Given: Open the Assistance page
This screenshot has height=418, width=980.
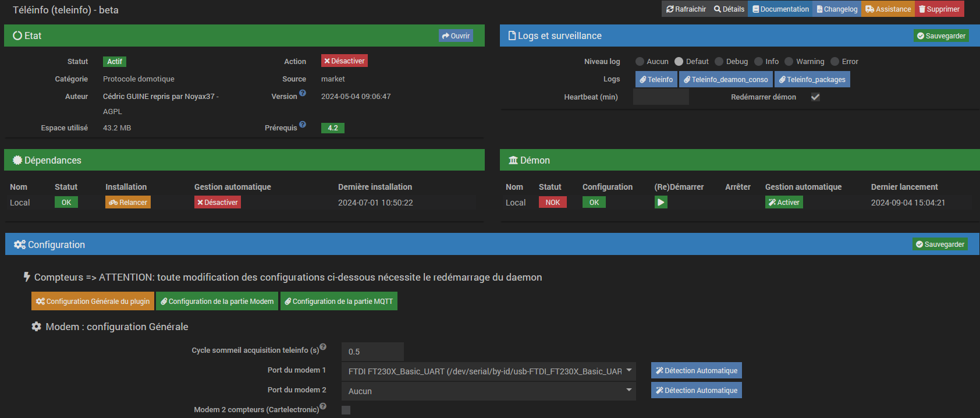Looking at the screenshot, I should click(888, 9).
